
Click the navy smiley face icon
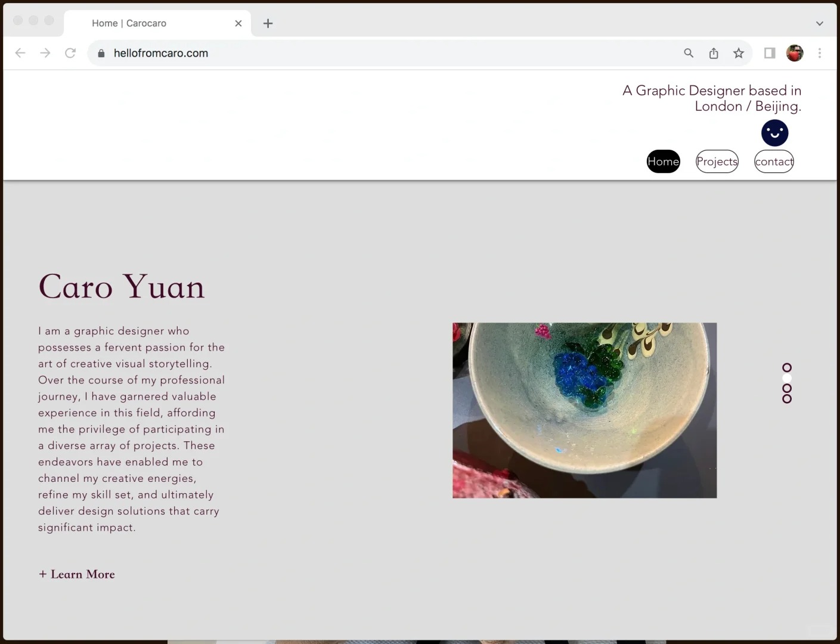(774, 133)
